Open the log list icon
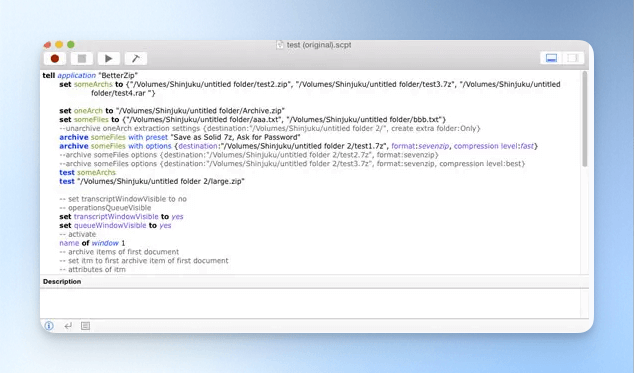The height and width of the screenshot is (373, 634). click(85, 326)
